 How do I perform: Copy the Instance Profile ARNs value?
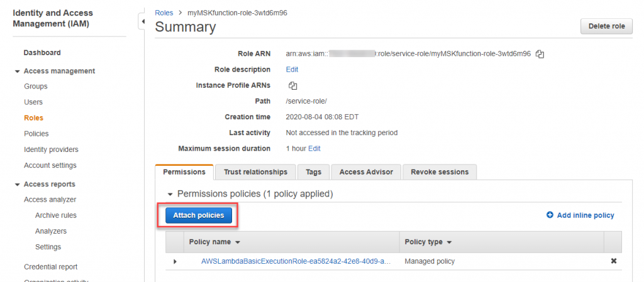(292, 85)
